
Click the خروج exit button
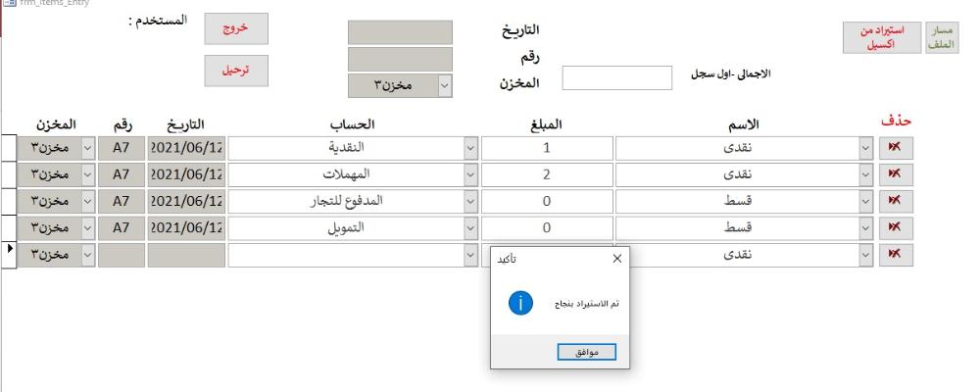pos(236,28)
